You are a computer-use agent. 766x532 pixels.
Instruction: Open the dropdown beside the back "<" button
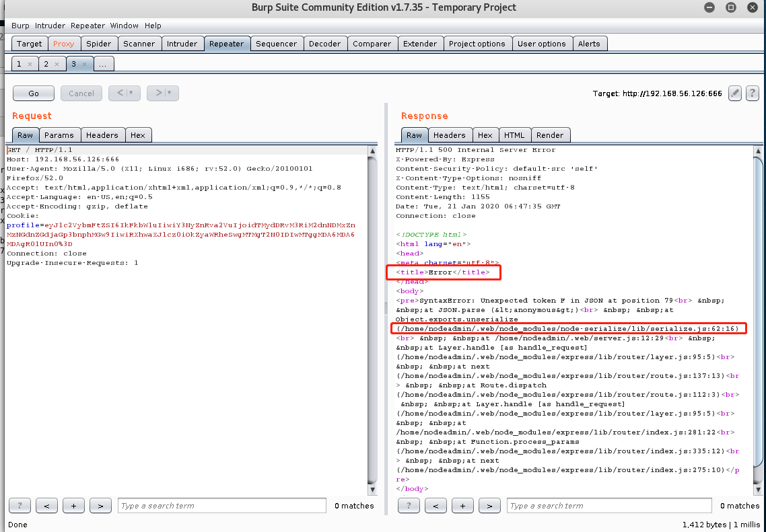pos(132,93)
